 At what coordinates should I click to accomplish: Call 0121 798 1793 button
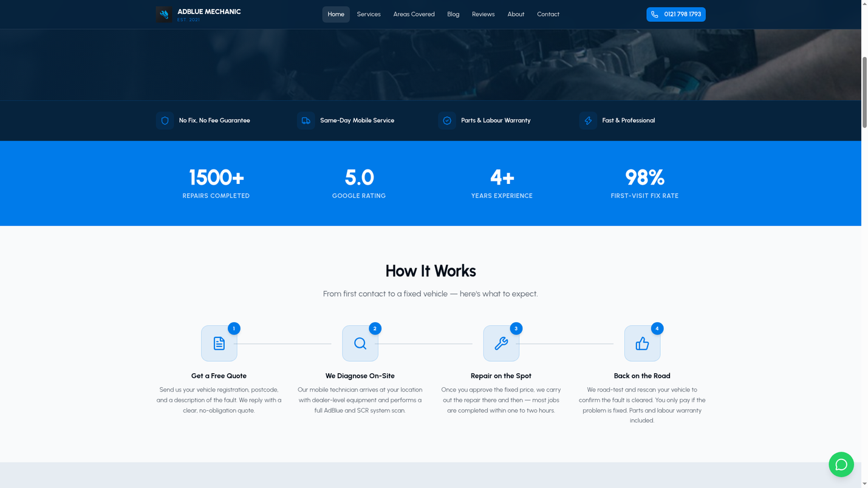pos(676,14)
